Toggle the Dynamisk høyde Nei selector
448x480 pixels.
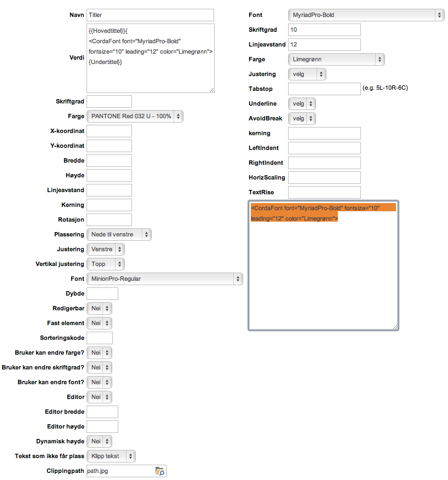click(99, 441)
